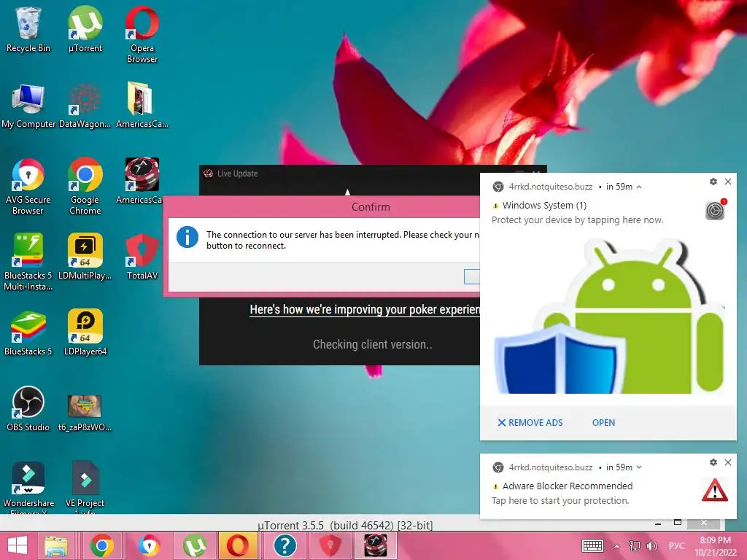The height and width of the screenshot is (560, 747).
Task: Launch the µTorrent desktop shortcut
Action: tap(85, 29)
